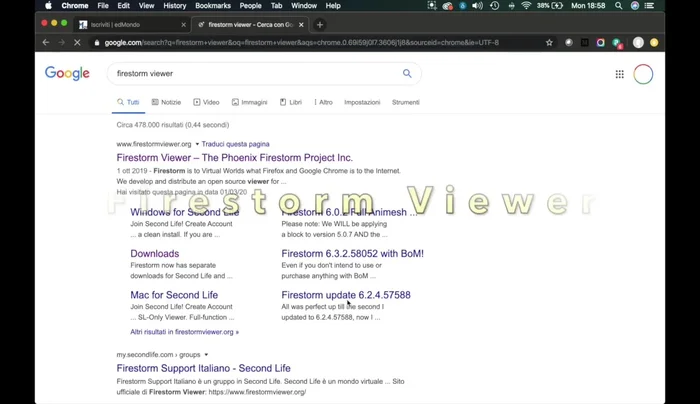Open Firestorm Support Italiano - Second Life result
This screenshot has width=700, height=404.
(x=203, y=368)
